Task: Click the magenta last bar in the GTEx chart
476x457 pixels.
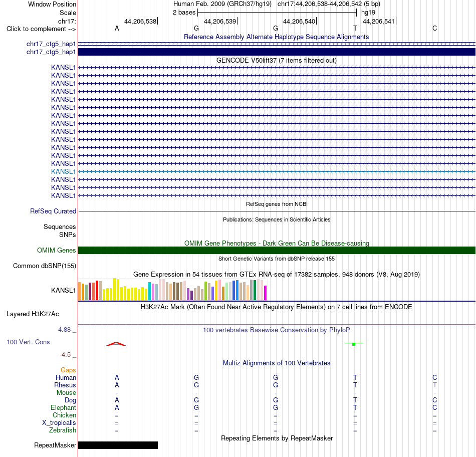Action: point(266,293)
